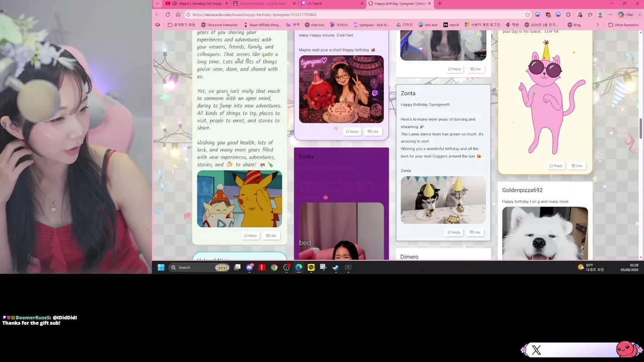Open the tyongeee octopus birthday artwork
Image resolution: width=644 pixels, height=362 pixels.
click(341, 89)
